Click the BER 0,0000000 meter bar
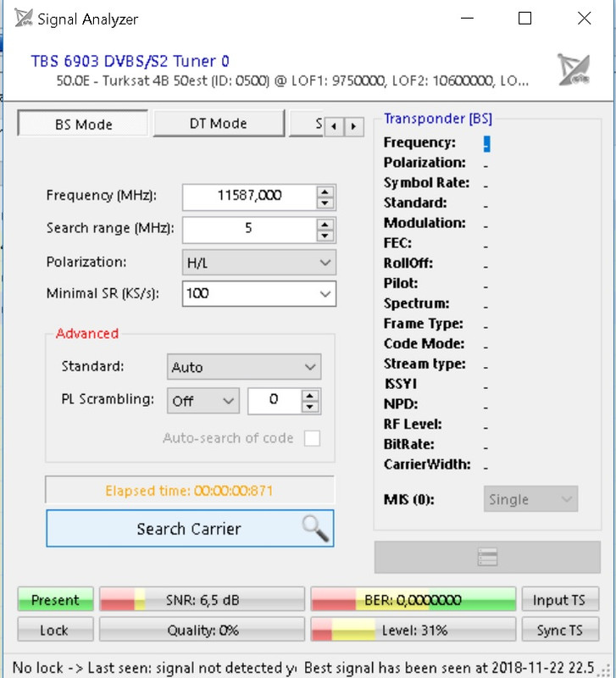The width and height of the screenshot is (616, 678). click(x=413, y=599)
